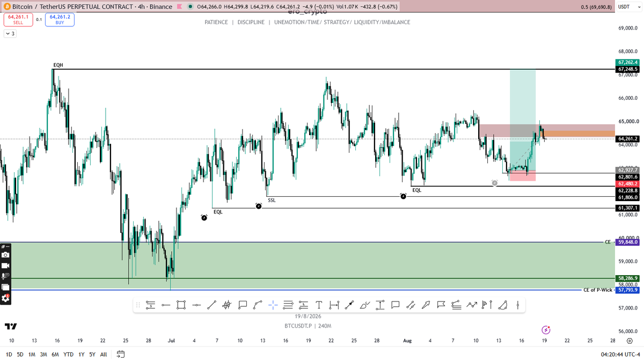Select the Parallel Channel tool
Image resolution: width=644 pixels, height=362 pixels.
pos(411,305)
